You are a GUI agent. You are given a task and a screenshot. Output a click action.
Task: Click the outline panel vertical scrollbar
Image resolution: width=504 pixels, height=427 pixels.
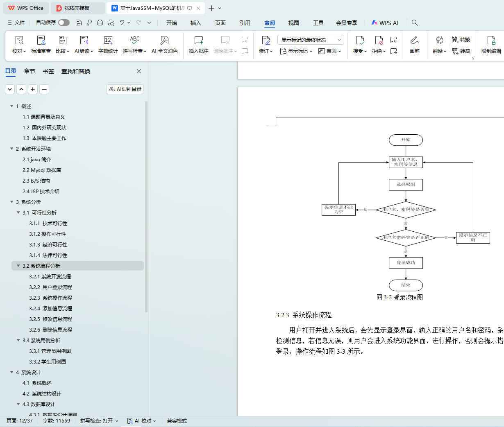(x=146, y=205)
